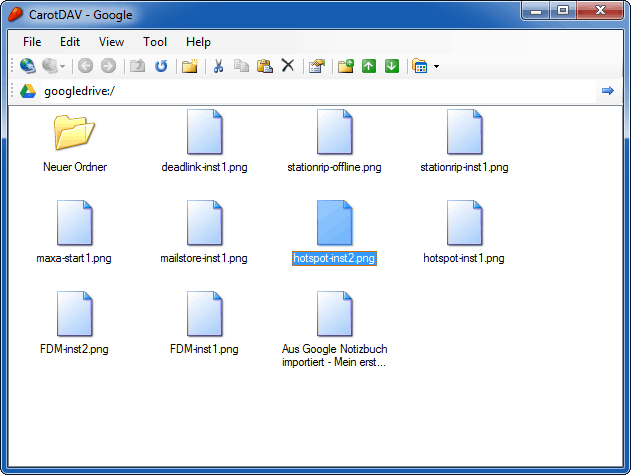
Task: Click the connect globe icon in toolbar
Action: pos(28,66)
